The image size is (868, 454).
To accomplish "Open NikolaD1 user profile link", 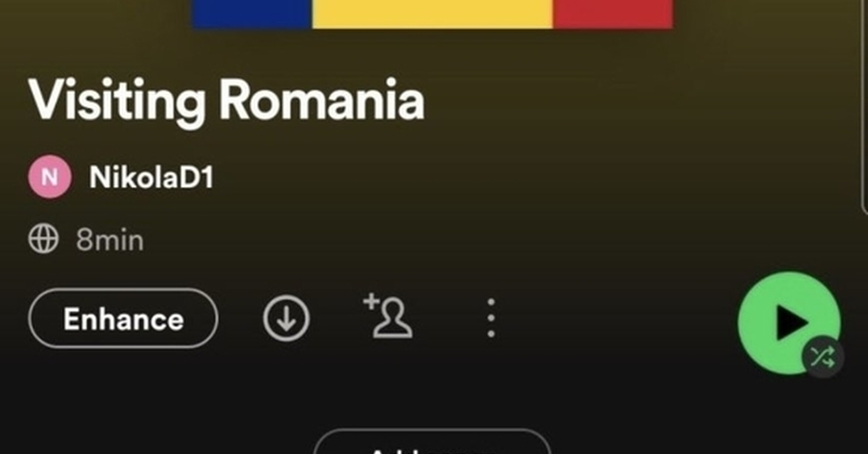I will tap(151, 177).
